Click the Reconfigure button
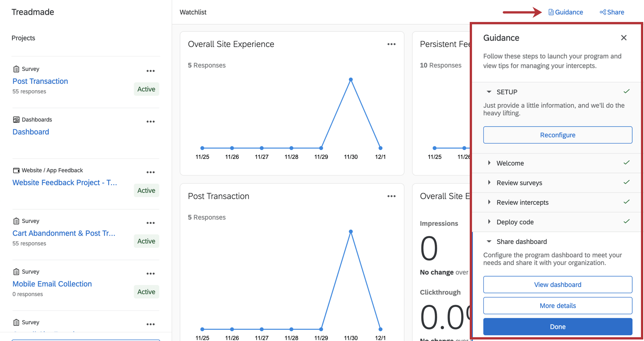This screenshot has height=341, width=644. [558, 135]
